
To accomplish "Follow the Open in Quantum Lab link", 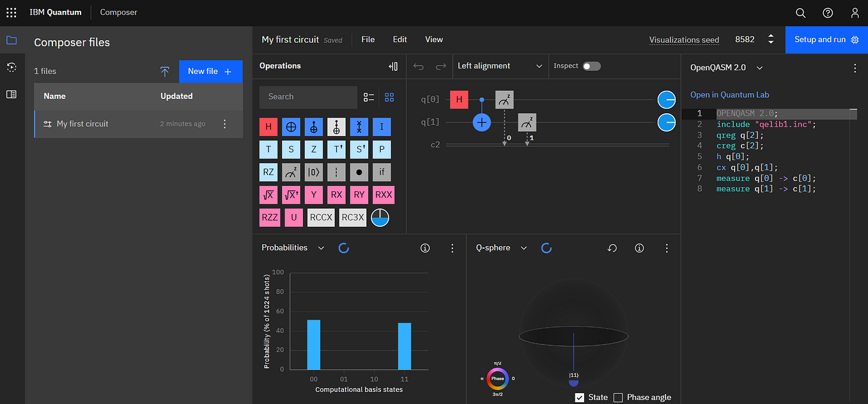I will 729,95.
